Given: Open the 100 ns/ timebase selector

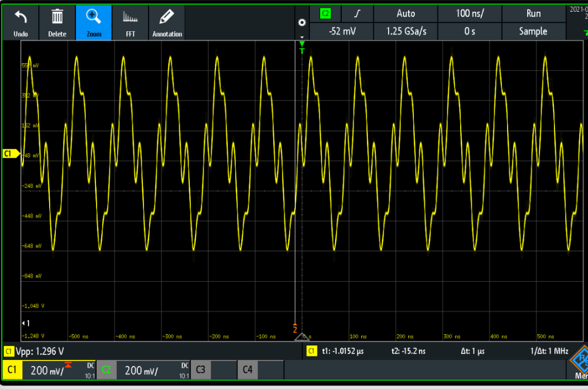Looking at the screenshot, I should coord(470,13).
